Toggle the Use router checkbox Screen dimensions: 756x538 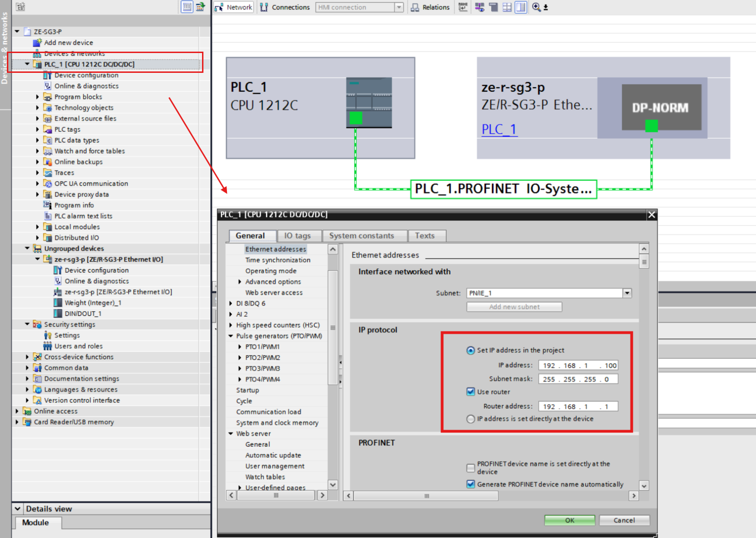(x=470, y=392)
